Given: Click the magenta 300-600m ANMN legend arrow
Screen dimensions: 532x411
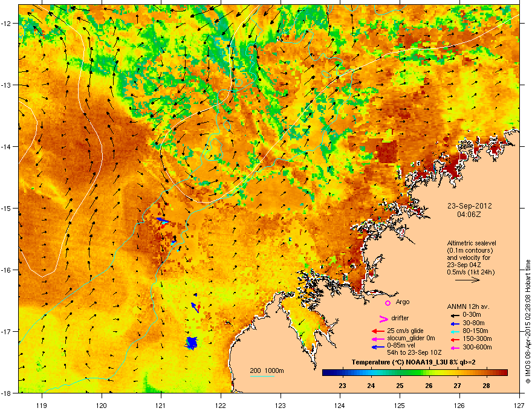Looking at the screenshot, I should pyautogui.click(x=454, y=348).
